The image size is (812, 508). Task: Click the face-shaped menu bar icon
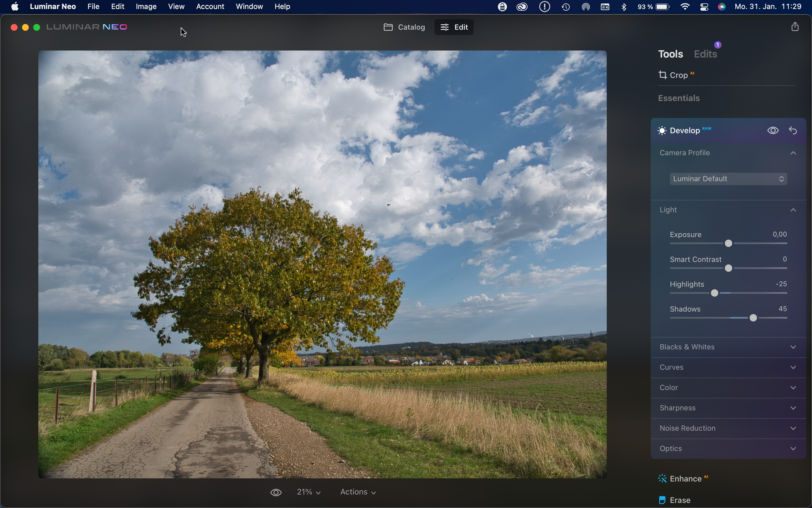502,7
